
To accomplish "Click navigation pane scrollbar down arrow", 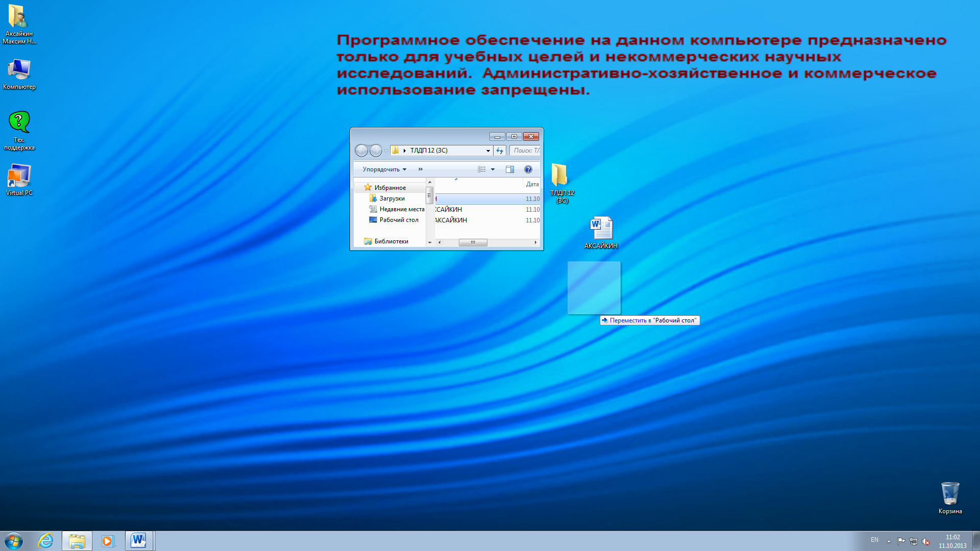I will [430, 243].
